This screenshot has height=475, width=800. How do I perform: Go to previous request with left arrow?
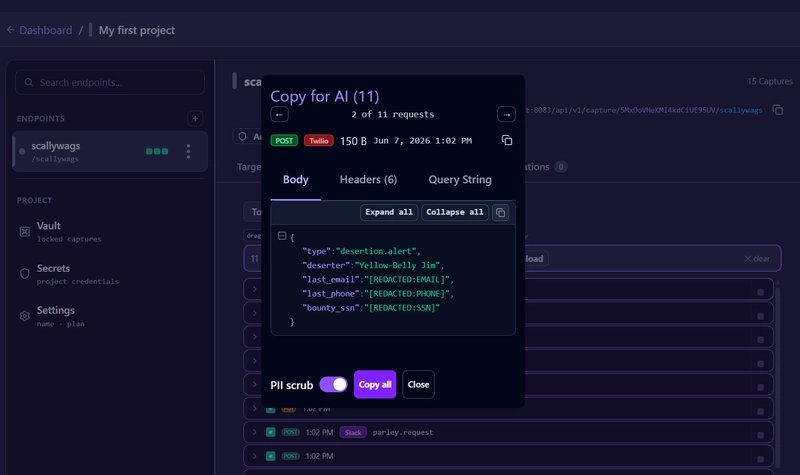[x=279, y=114]
